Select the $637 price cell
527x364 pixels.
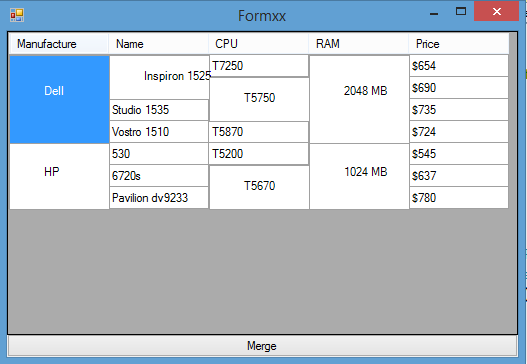[459, 176]
